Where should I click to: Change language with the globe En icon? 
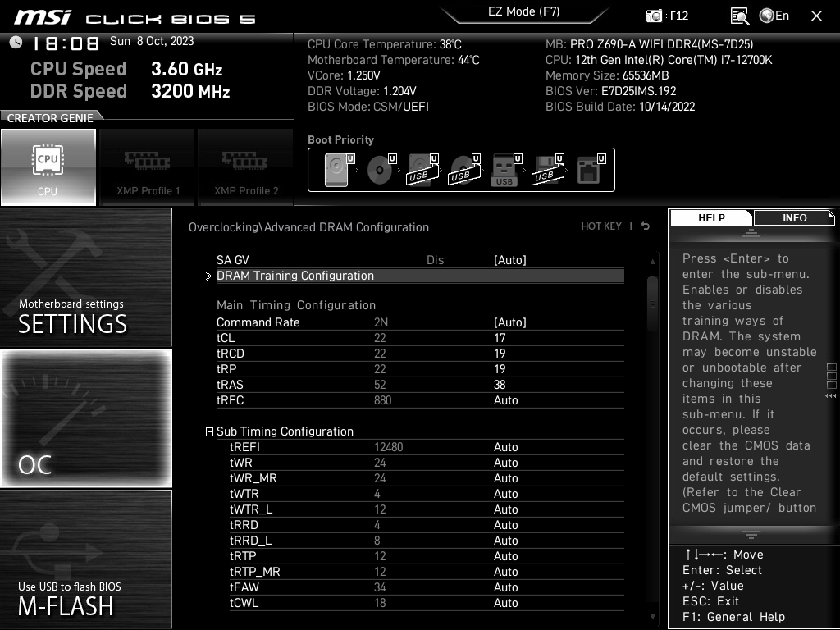click(x=774, y=16)
